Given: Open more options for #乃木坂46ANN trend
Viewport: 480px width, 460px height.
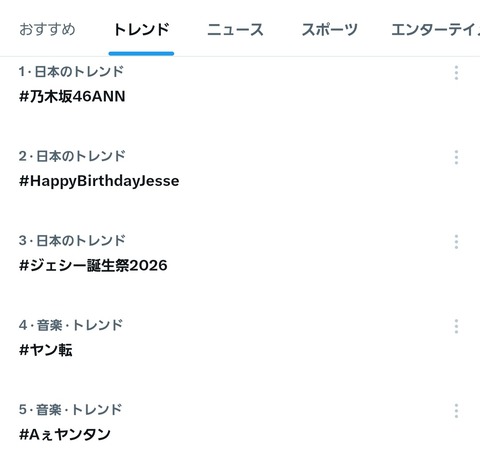Looking at the screenshot, I should tap(456, 73).
